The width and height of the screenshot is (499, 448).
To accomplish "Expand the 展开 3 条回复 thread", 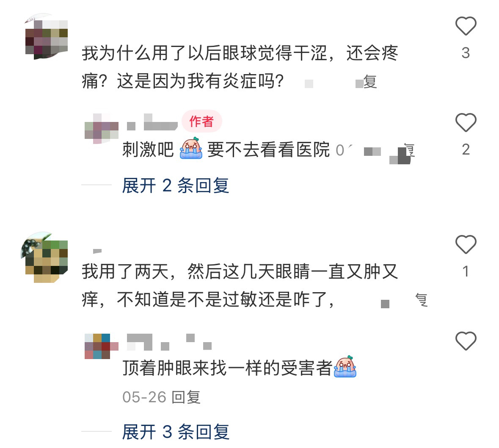I will 175,432.
